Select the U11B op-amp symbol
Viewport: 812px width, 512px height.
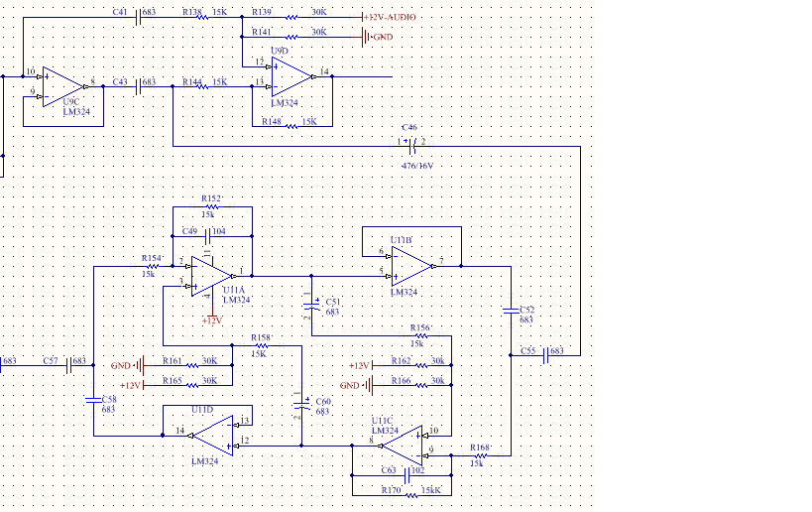pos(412,266)
